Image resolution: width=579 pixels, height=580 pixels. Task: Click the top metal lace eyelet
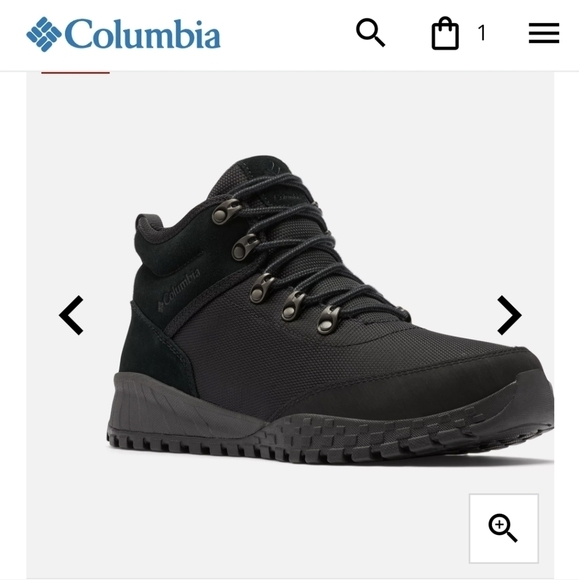(226, 212)
